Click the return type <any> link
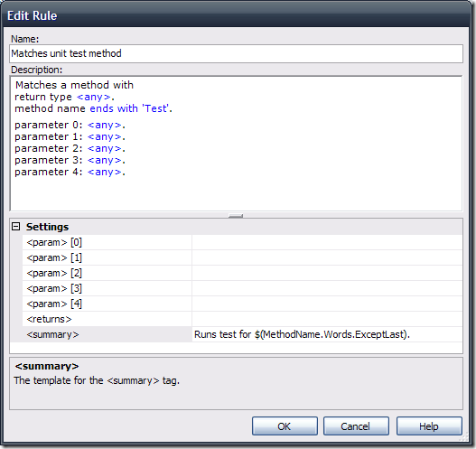Viewport: 476px width, 449px height. click(x=94, y=97)
